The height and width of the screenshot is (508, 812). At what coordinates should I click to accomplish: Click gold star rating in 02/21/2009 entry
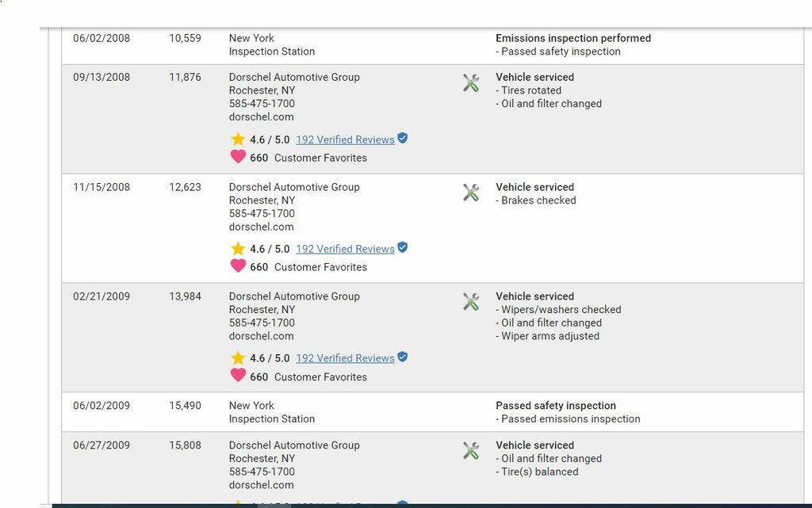pyautogui.click(x=238, y=358)
